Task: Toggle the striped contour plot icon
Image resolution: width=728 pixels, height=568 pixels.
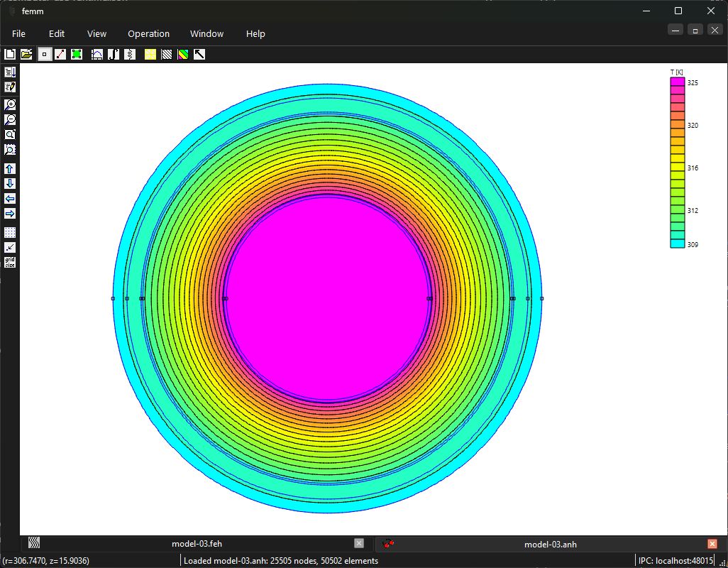Action: [167, 55]
